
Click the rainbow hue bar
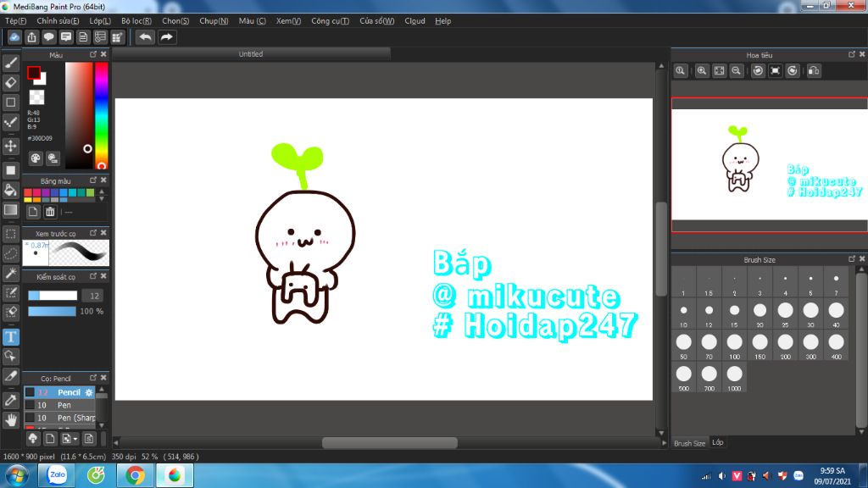(102, 115)
